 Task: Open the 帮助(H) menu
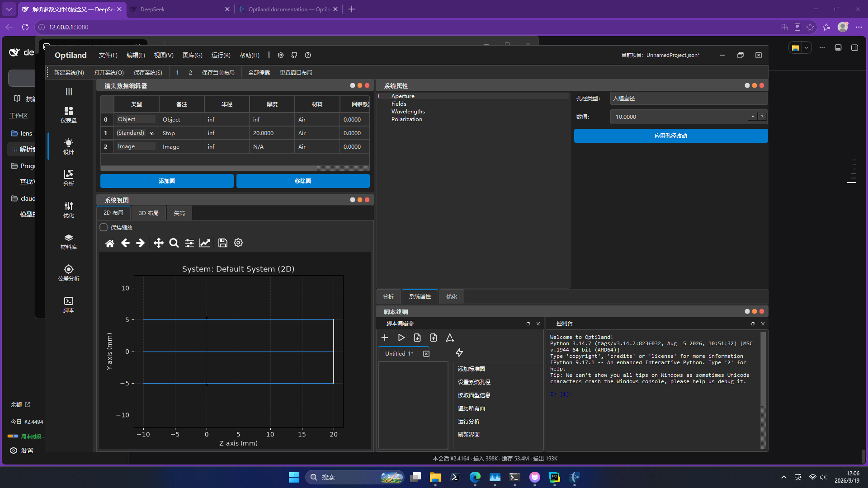pyautogui.click(x=250, y=55)
